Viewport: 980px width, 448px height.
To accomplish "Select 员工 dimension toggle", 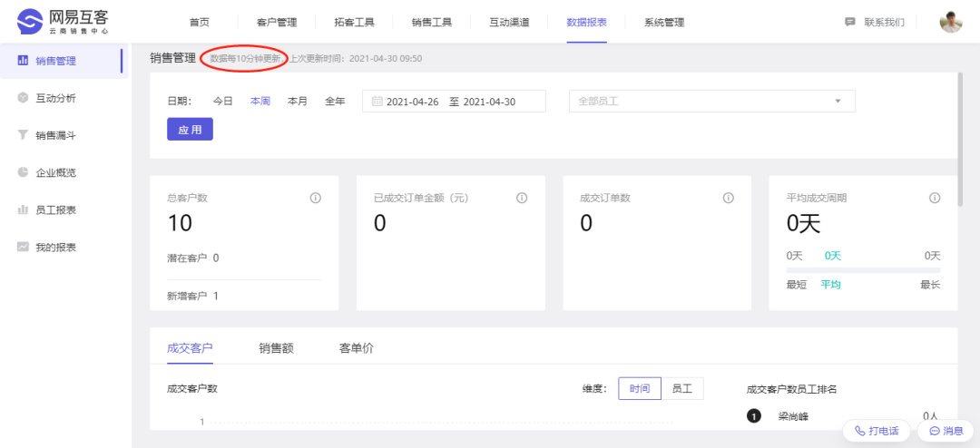I will coord(681,389).
